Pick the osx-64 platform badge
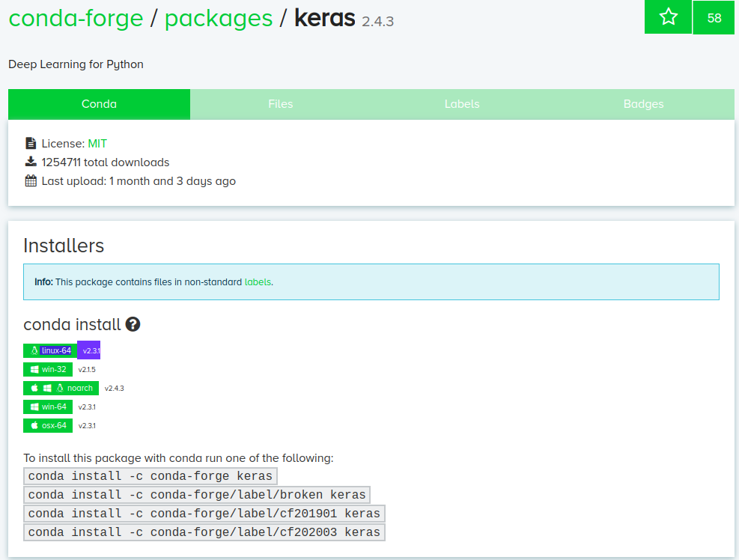The image size is (739, 560). [x=48, y=426]
